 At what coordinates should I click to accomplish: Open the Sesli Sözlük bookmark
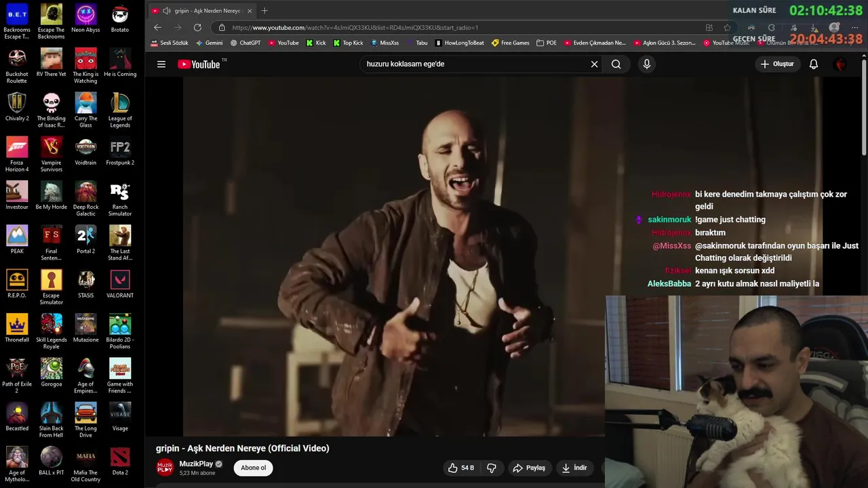pyautogui.click(x=169, y=43)
